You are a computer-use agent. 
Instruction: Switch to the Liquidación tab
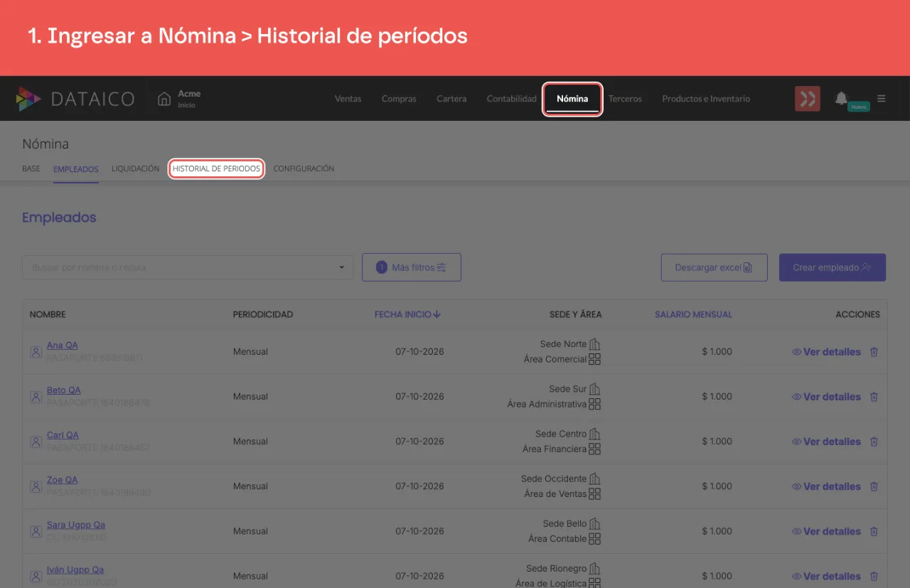(x=135, y=169)
